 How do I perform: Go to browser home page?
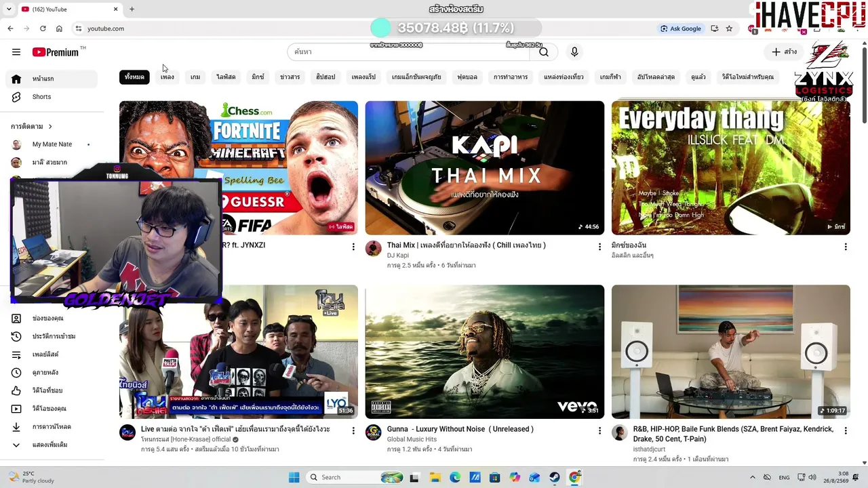click(59, 28)
